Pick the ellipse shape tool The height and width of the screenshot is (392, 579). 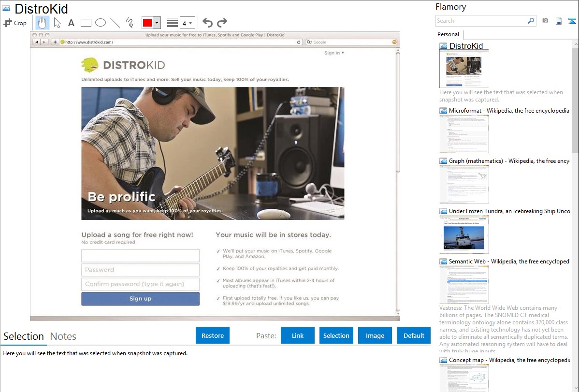pyautogui.click(x=101, y=23)
